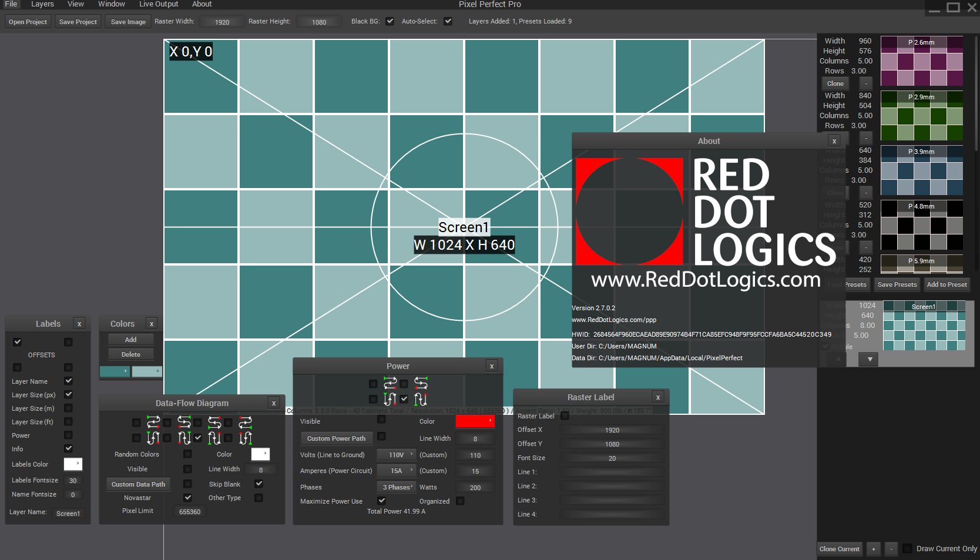Screen dimensions: 980x560
Task: Click Custom Power Path button
Action: point(336,438)
